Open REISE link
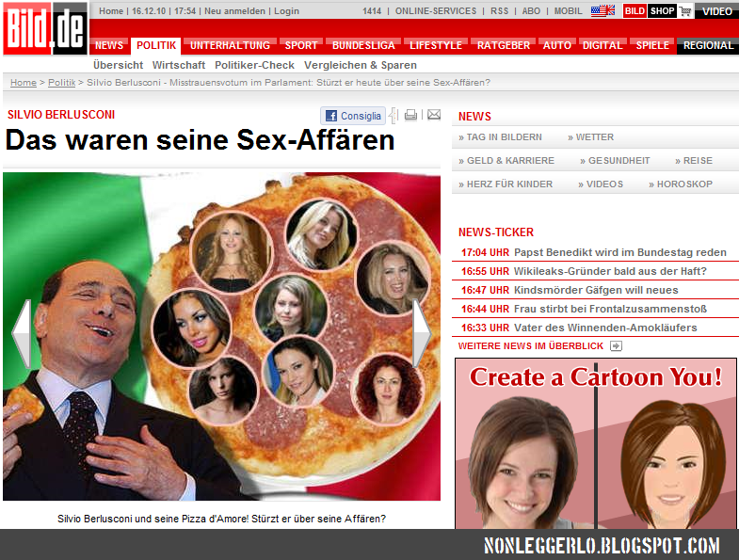 694,161
